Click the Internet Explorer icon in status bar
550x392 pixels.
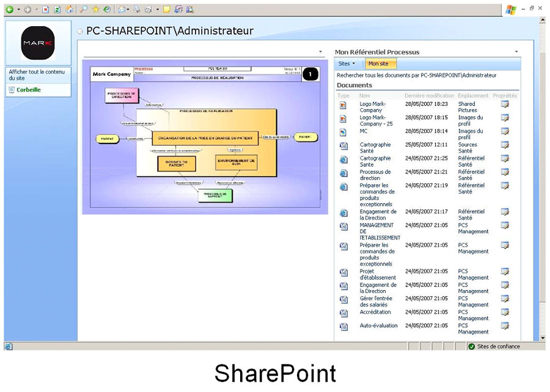click(9, 346)
